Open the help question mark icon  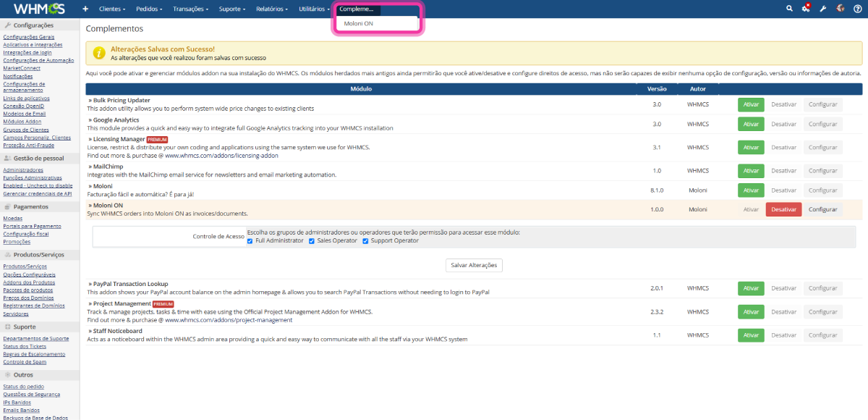click(857, 9)
